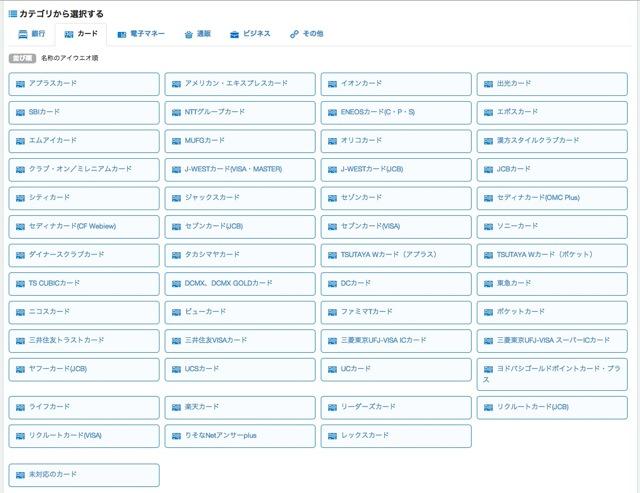
Task: Click the card icon beside ソニーカード
Action: pos(489,226)
